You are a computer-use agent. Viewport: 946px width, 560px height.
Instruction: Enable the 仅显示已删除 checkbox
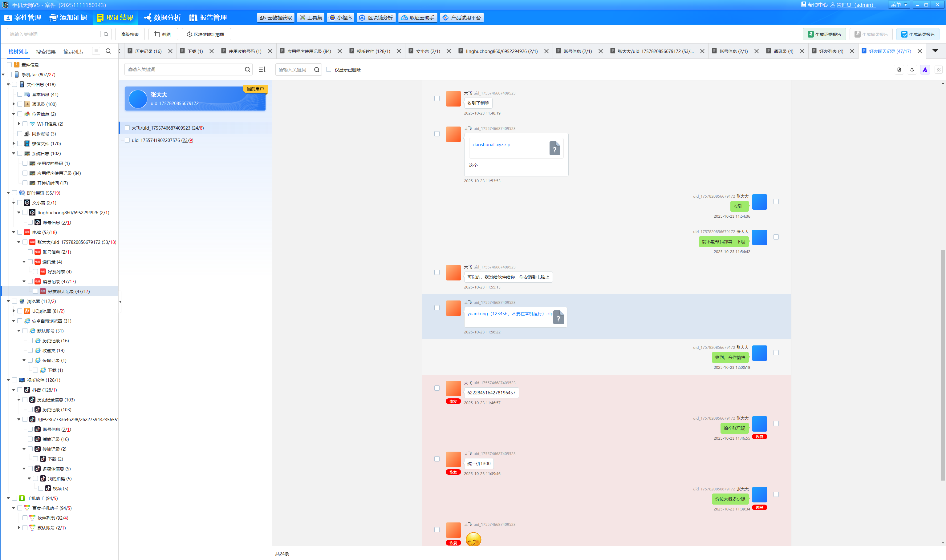[x=329, y=70]
